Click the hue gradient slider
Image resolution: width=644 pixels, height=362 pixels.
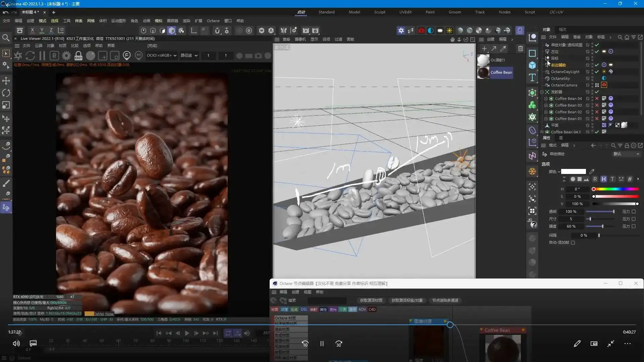click(x=615, y=189)
